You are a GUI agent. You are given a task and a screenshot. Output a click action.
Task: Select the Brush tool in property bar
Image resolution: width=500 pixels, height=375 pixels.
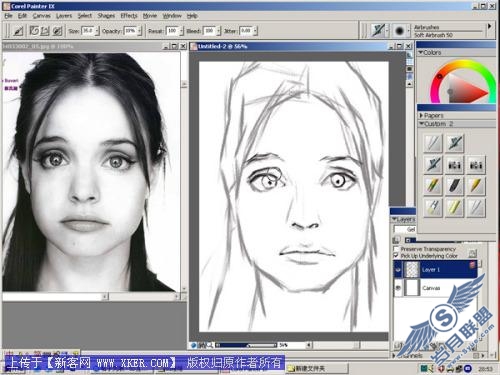pyautogui.click(x=18, y=31)
